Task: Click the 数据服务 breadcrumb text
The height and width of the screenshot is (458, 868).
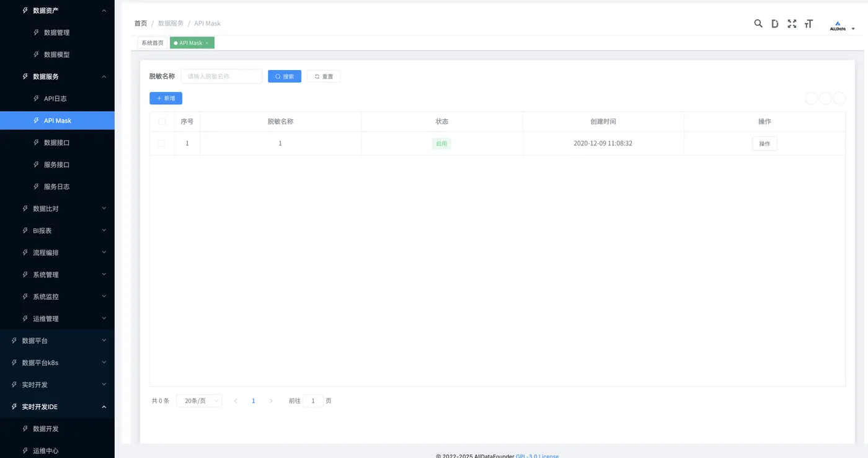Action: [170, 24]
